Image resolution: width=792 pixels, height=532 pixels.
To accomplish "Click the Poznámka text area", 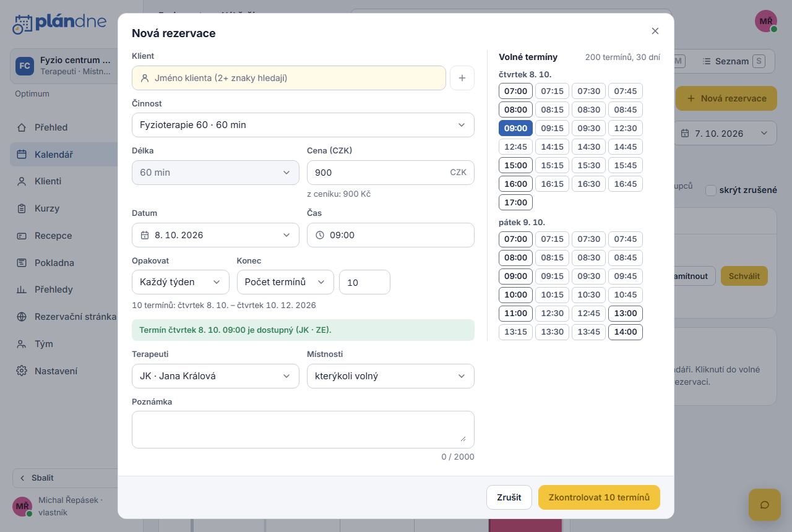I will [303, 429].
